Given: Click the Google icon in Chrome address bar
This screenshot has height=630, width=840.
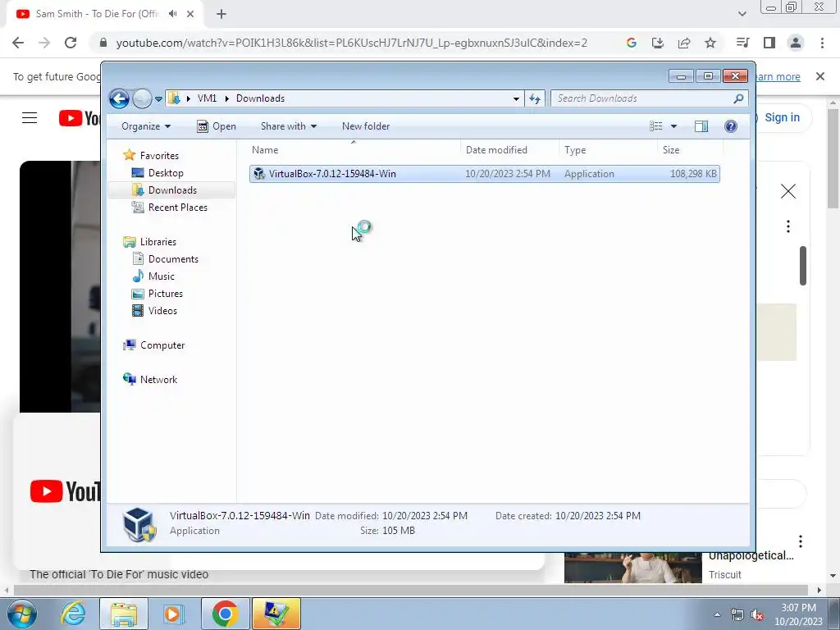Looking at the screenshot, I should 631,43.
